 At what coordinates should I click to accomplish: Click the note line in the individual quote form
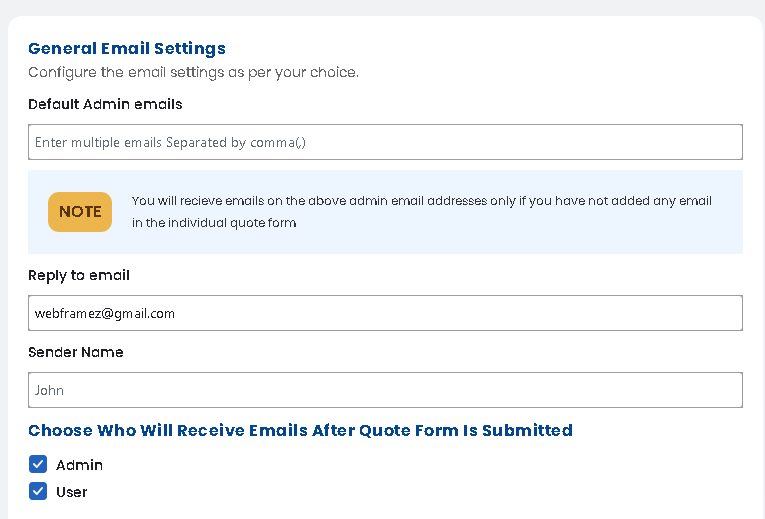click(214, 223)
